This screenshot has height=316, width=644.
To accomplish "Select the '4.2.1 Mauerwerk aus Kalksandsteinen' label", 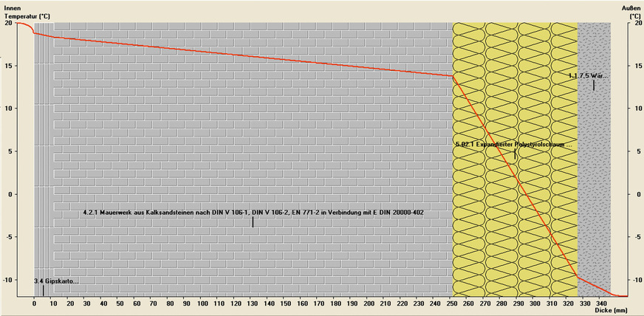I will coord(253,213).
